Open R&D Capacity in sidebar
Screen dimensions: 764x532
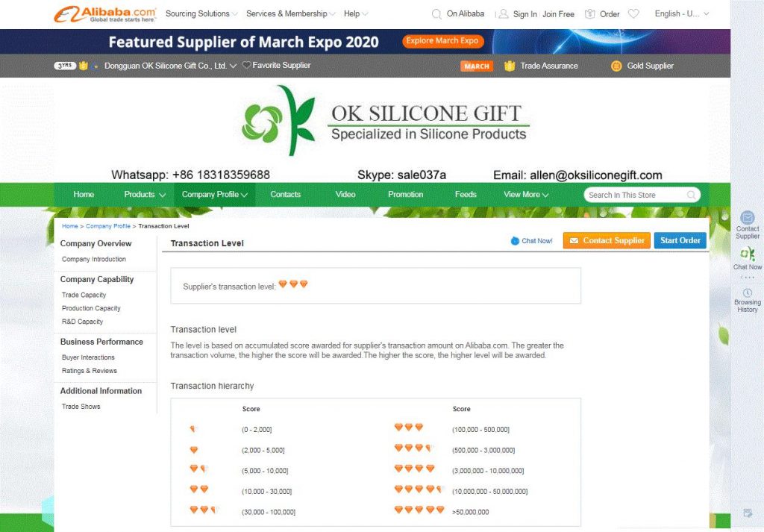pos(82,322)
